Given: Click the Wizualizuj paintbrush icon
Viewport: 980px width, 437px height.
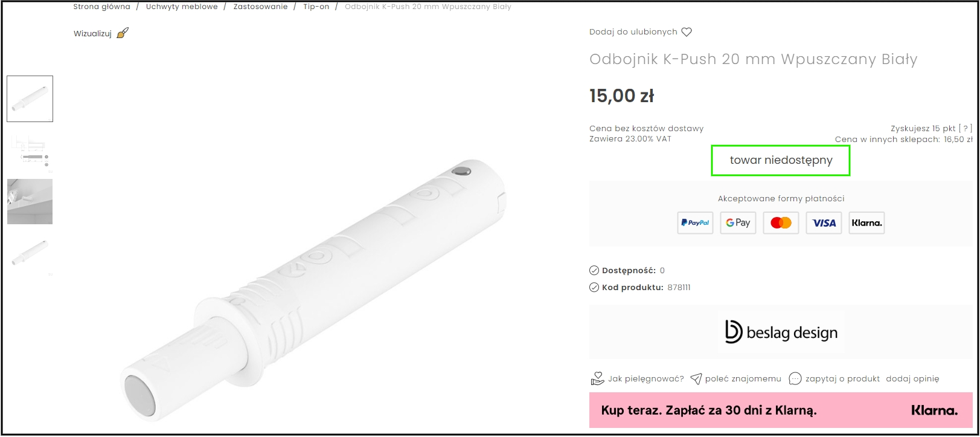Looking at the screenshot, I should click(x=123, y=33).
